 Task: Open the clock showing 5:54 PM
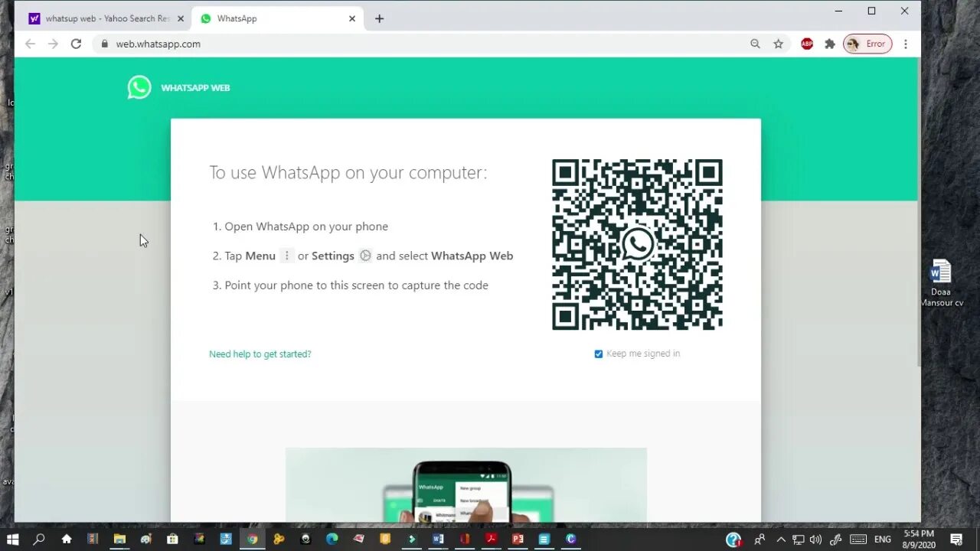[x=919, y=539]
